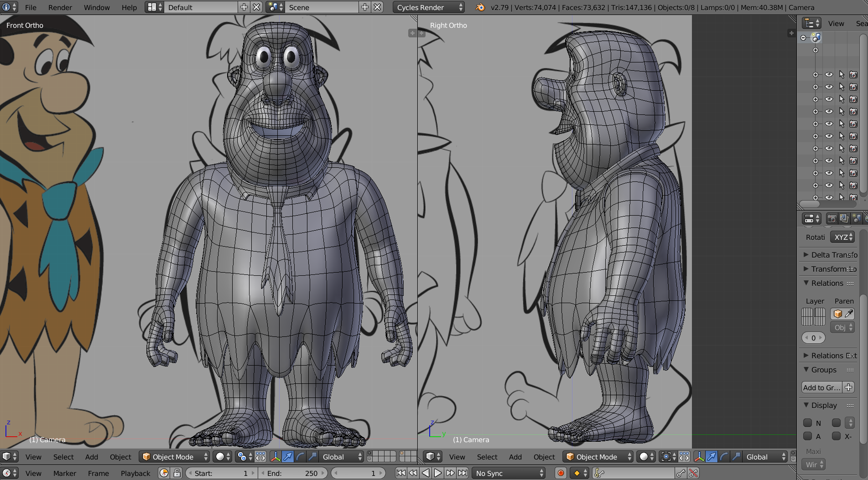Click the pass index field showing 0
Screen dimensions: 868x480
813,338
